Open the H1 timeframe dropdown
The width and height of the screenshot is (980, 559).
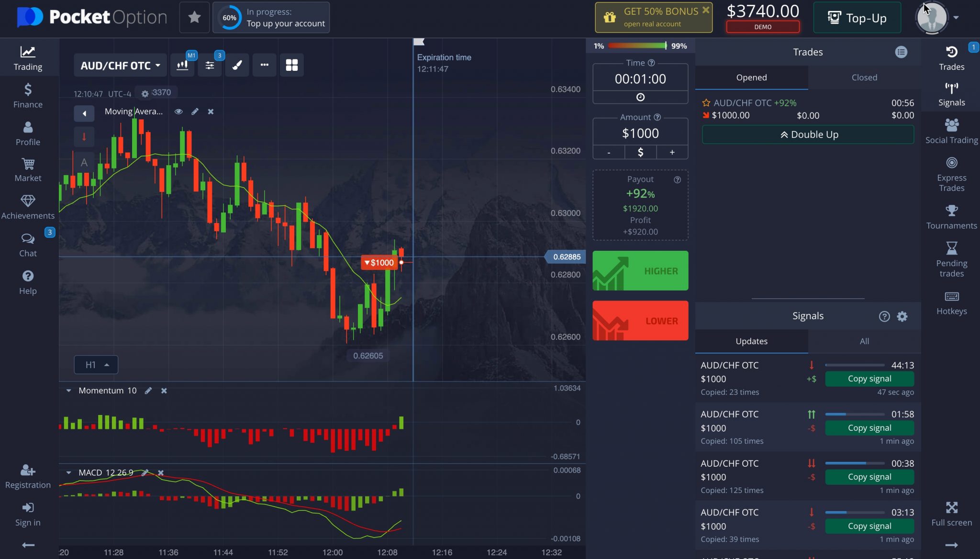coord(96,364)
